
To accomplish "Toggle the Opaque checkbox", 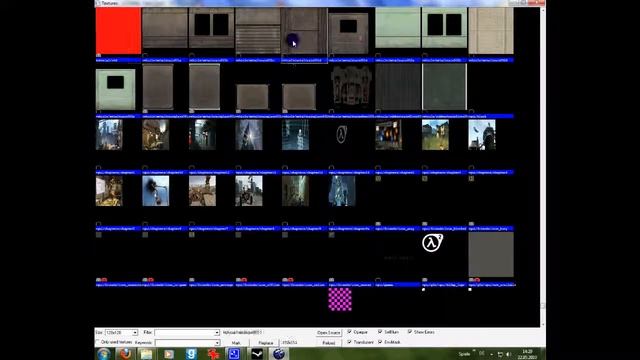I will 349,332.
